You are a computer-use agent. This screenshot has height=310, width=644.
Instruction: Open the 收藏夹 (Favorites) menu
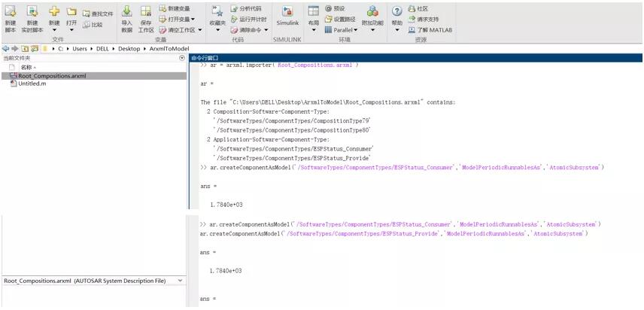pos(217,17)
